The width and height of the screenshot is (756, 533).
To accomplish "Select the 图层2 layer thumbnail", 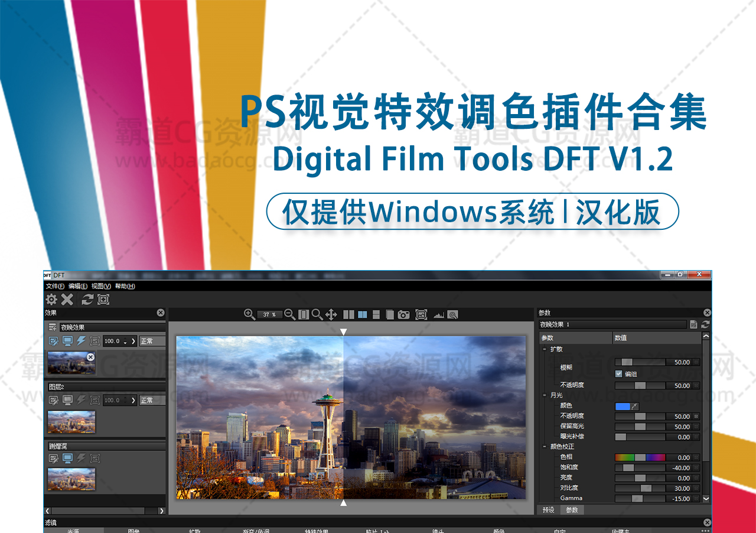I will coord(71,422).
